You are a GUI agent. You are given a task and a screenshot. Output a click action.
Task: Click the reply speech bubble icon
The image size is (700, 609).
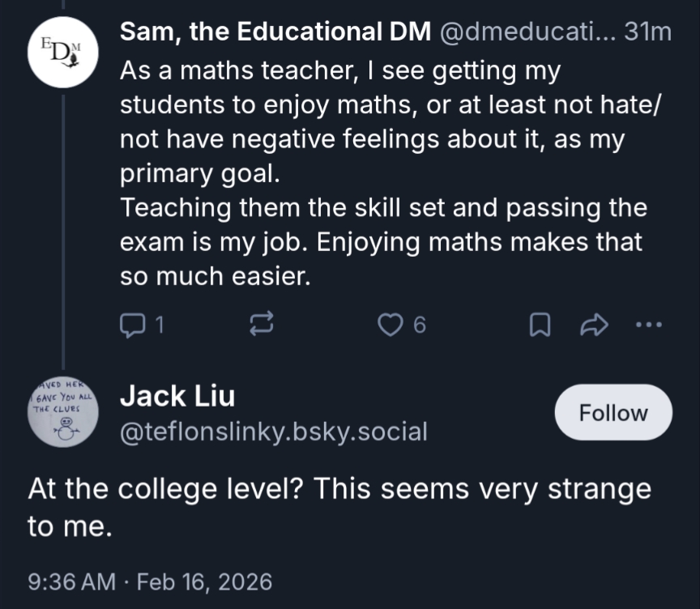pos(131,326)
